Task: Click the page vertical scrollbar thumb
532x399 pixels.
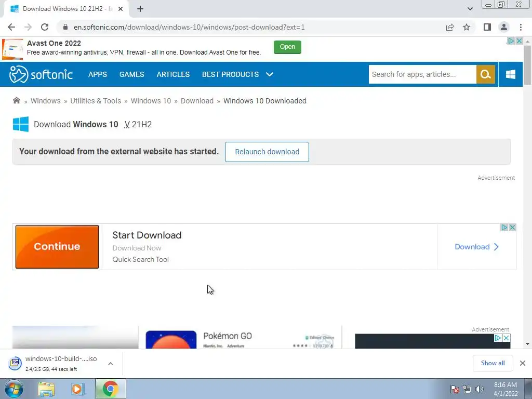Action: [x=527, y=64]
